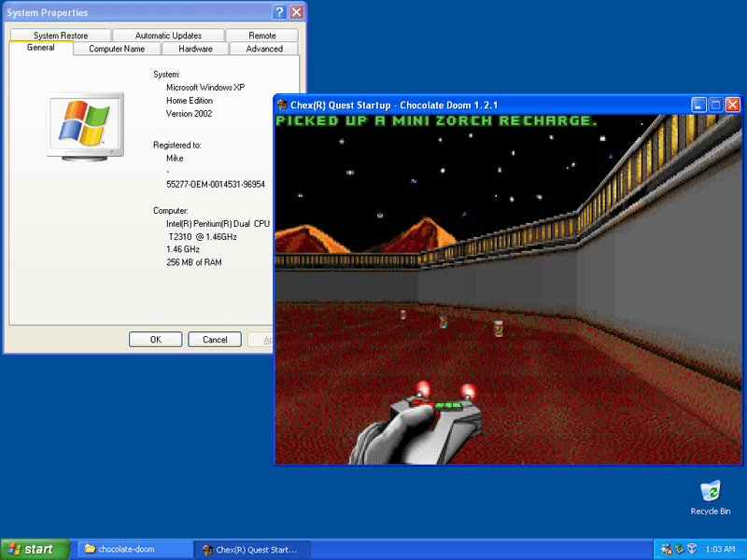Click the 'System:' label

click(166, 75)
